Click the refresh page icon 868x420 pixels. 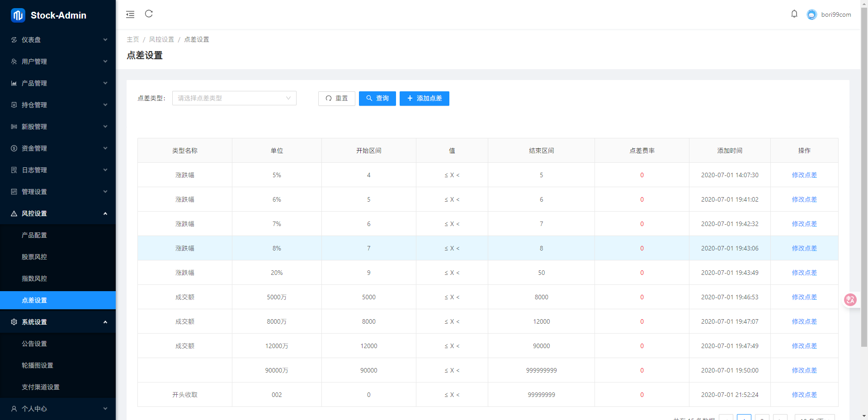pyautogui.click(x=149, y=14)
